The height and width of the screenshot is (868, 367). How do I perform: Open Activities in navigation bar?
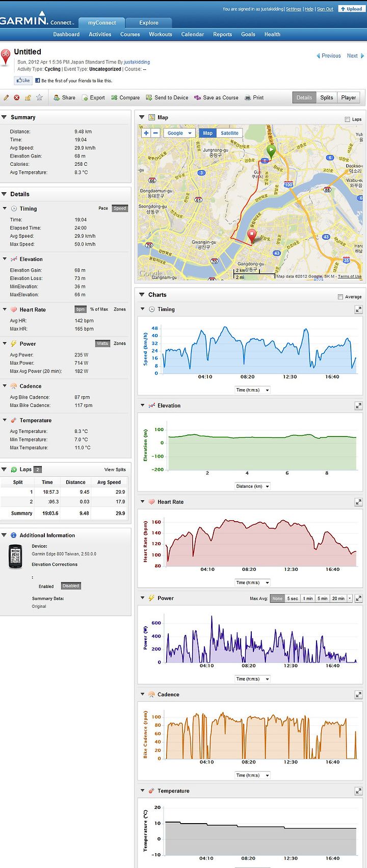[x=100, y=35]
